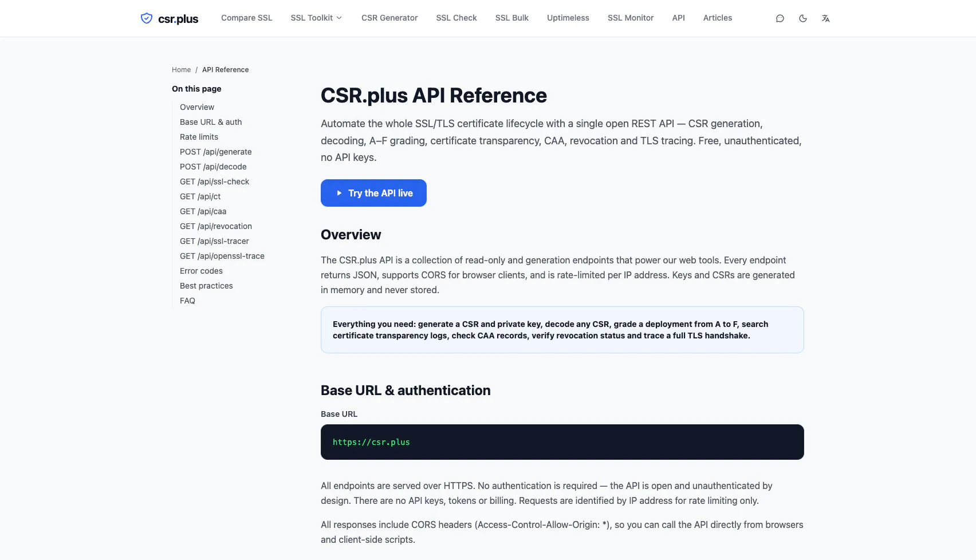The width and height of the screenshot is (976, 560).
Task: Select API in top navigation
Action: pos(679,18)
